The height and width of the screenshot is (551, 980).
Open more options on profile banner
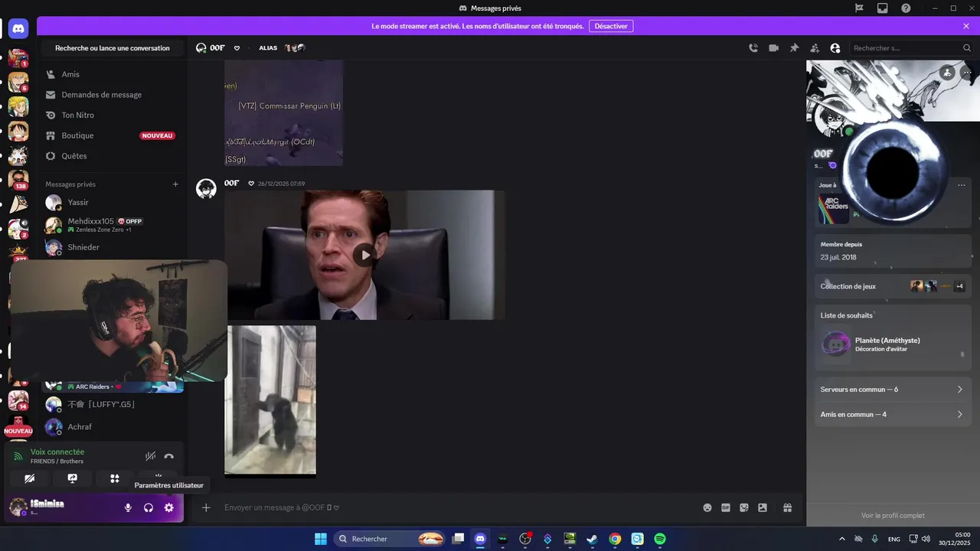click(x=968, y=73)
